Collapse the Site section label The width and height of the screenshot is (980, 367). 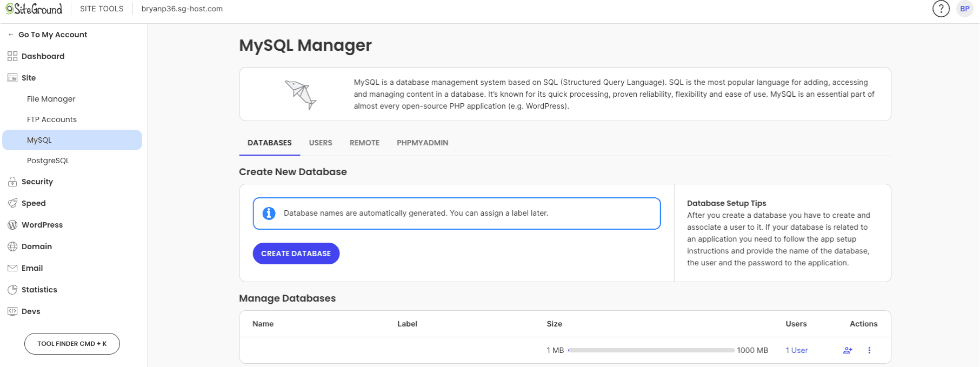click(x=29, y=78)
